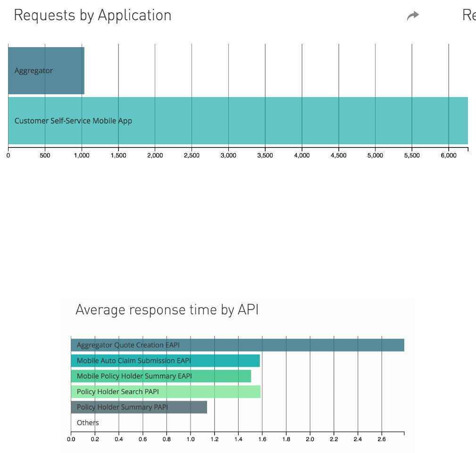Click the 1.6 axis label in the response time chart
Image resolution: width=476 pixels, height=453 pixels.
[262, 439]
